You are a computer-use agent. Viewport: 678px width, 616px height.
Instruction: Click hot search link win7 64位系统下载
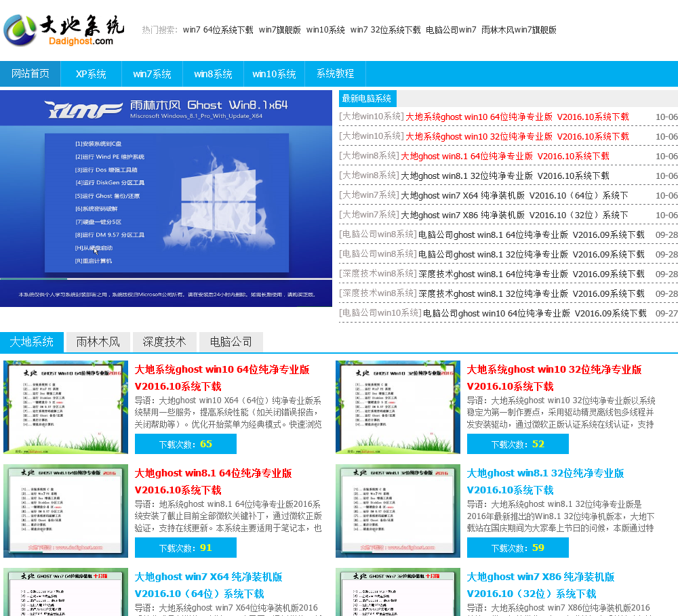click(x=218, y=30)
